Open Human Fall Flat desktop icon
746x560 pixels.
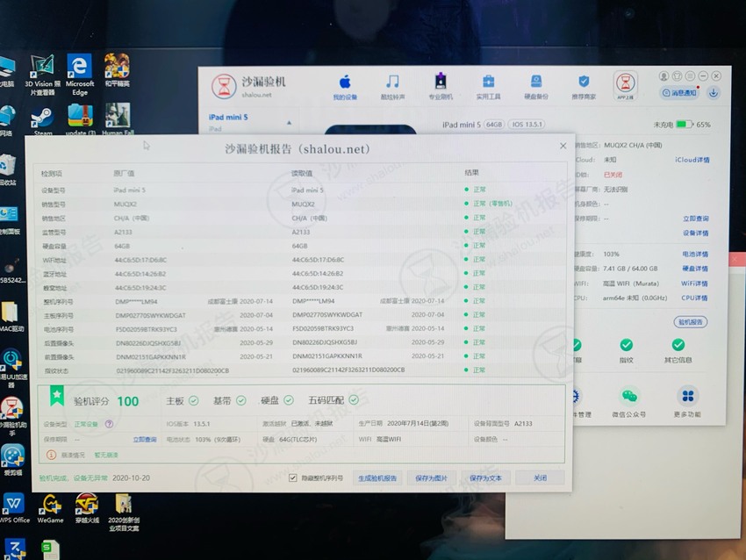118,119
